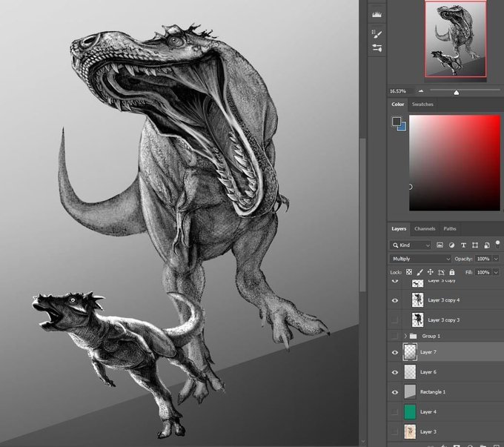Select the "Layer 4" layer name

coord(428,412)
